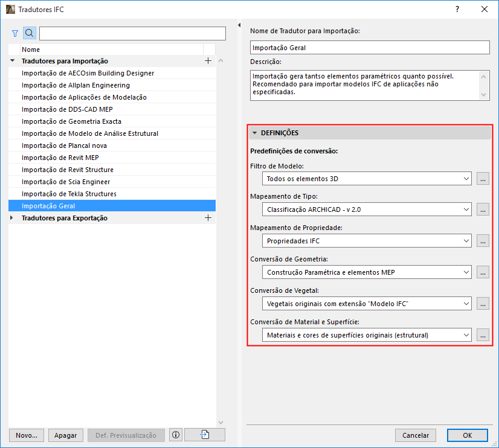Click the help question mark
Screen dimensions: 499x448
[457, 9]
